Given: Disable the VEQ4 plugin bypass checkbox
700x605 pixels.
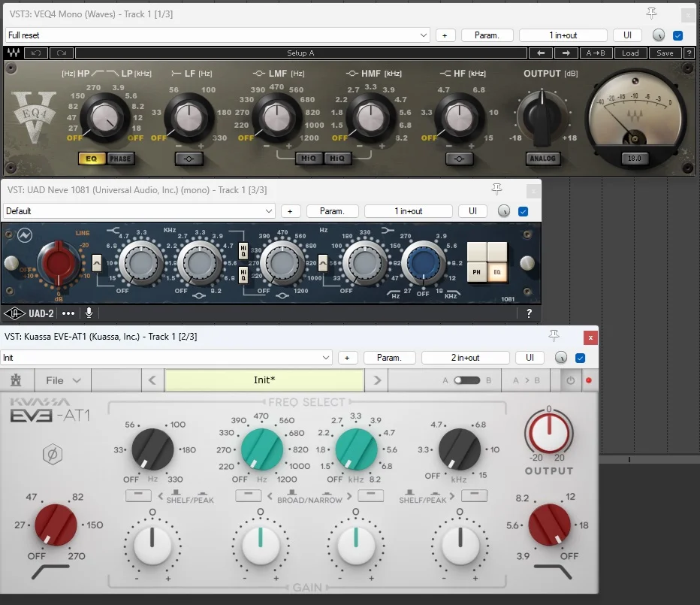Looking at the screenshot, I should (677, 35).
